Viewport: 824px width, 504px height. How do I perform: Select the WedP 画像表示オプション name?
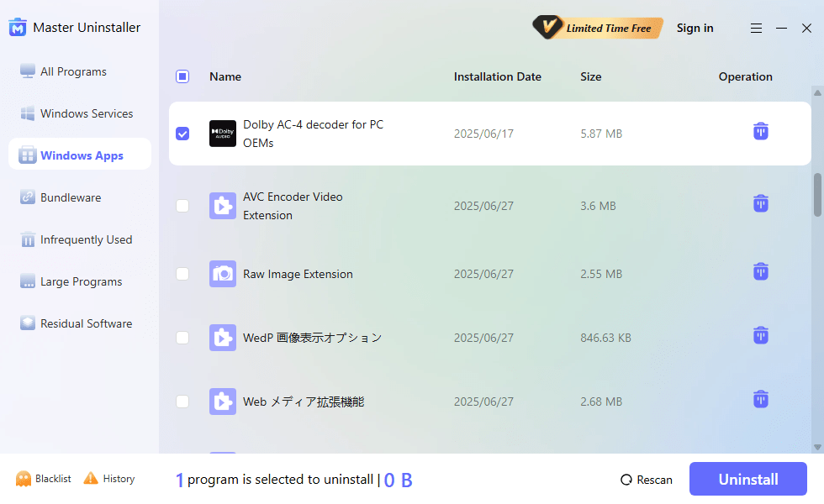pos(312,338)
